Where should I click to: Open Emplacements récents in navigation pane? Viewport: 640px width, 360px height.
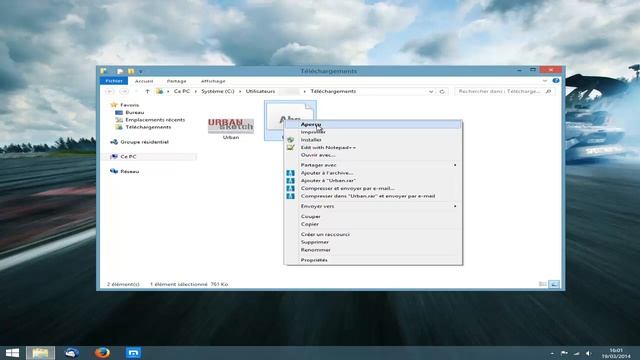155,120
